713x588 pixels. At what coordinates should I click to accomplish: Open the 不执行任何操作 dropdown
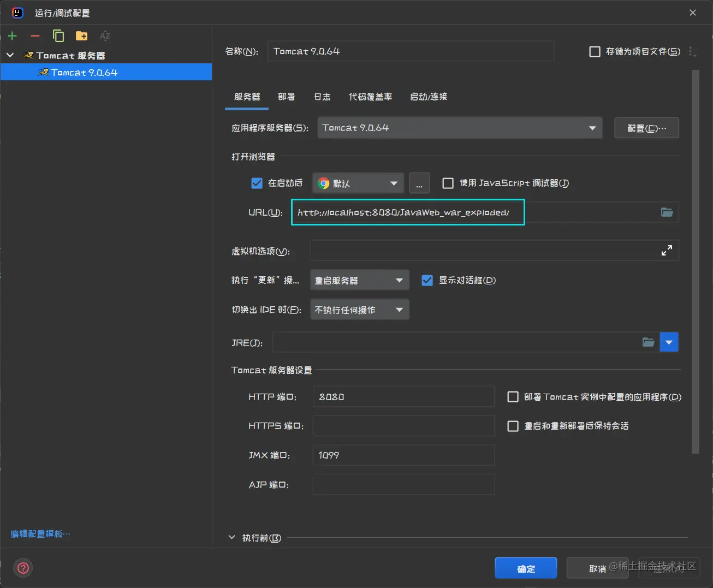tap(359, 310)
